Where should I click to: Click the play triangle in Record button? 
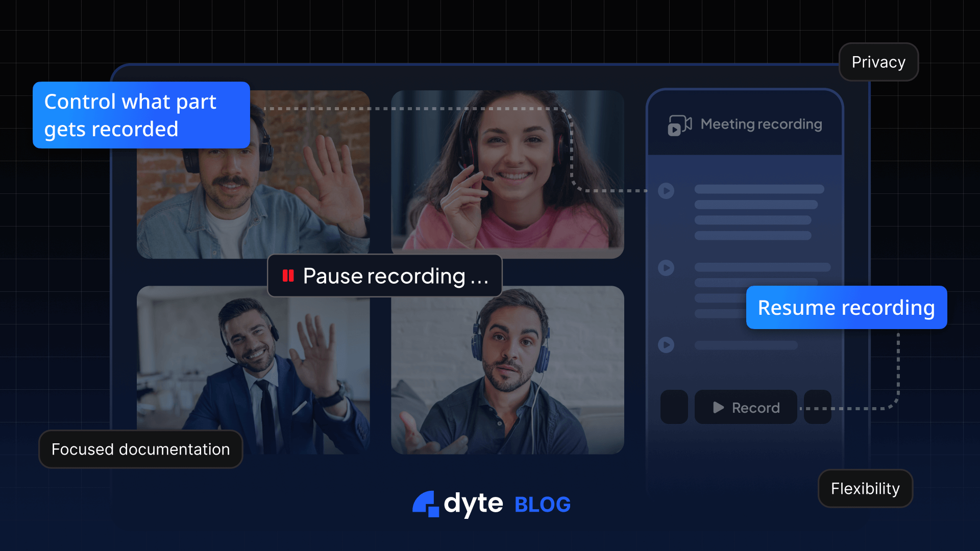tap(718, 408)
